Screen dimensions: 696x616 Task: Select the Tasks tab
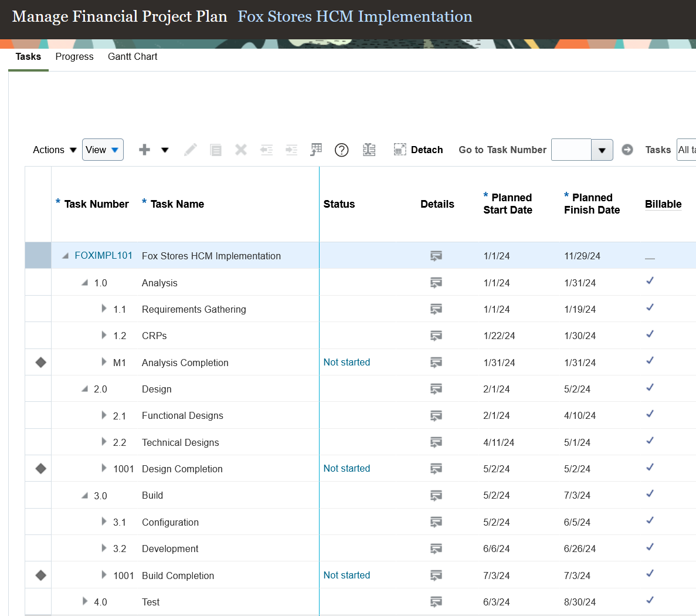(28, 57)
